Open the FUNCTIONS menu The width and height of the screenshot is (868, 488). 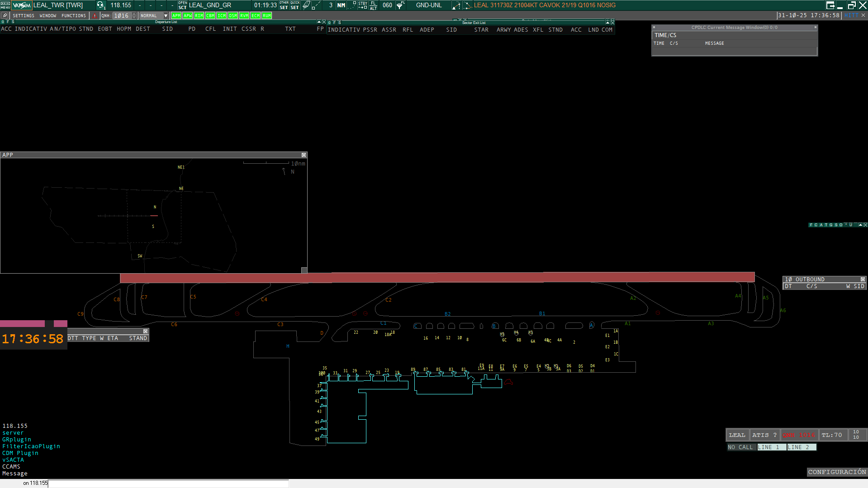coord(74,15)
